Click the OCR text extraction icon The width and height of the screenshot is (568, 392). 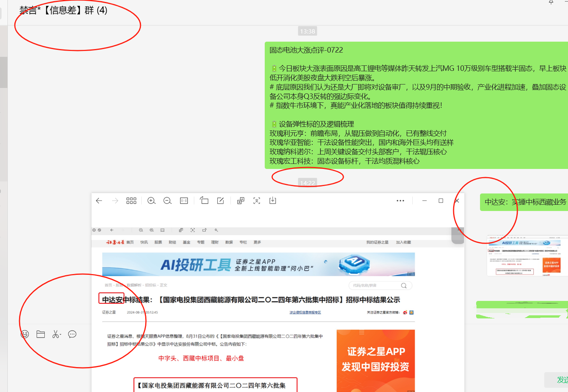click(257, 200)
